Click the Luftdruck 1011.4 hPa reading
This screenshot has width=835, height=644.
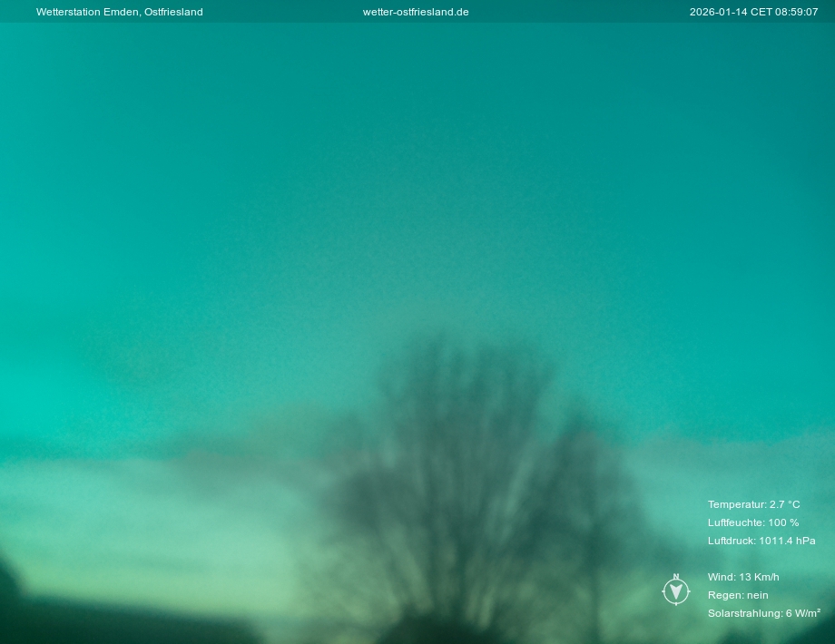[x=761, y=541]
